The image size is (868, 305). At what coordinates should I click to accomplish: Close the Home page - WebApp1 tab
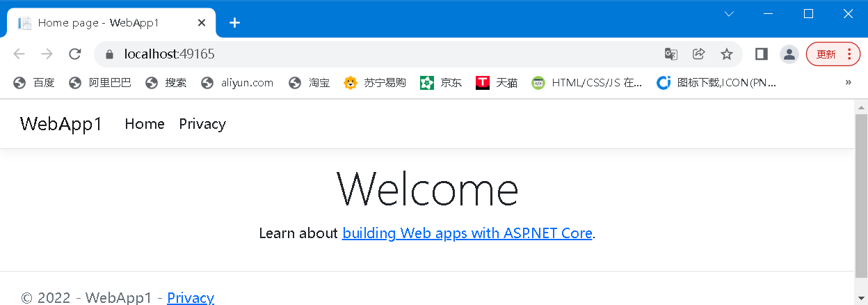pyautogui.click(x=202, y=23)
